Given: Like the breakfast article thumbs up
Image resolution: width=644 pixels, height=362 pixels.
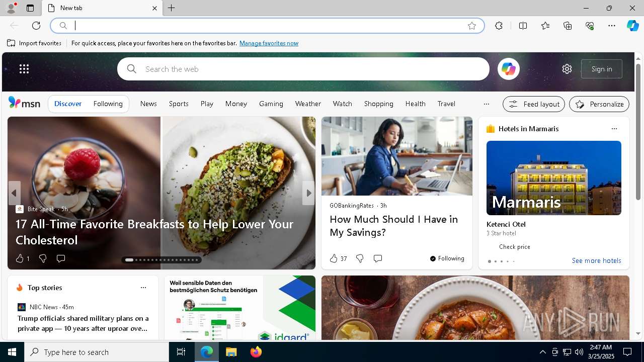Looking at the screenshot, I should [x=20, y=258].
